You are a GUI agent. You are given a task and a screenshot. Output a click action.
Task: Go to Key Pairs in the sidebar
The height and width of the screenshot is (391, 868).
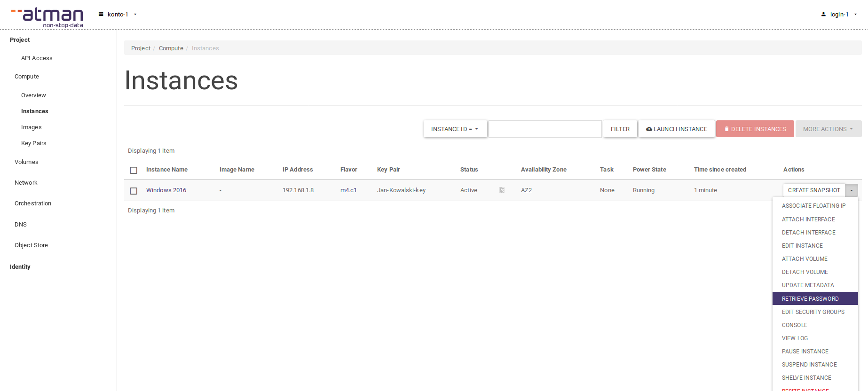coord(34,143)
